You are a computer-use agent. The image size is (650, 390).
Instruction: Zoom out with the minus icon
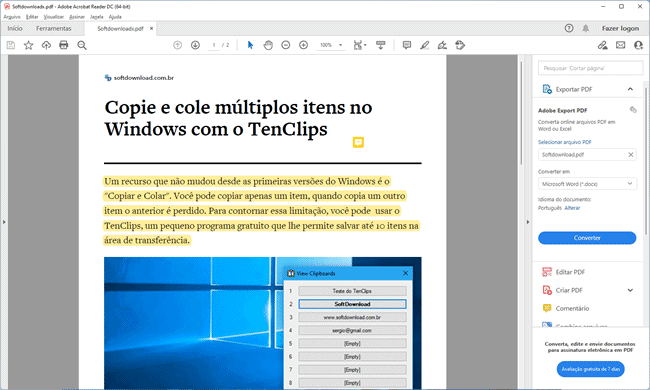pyautogui.click(x=286, y=45)
